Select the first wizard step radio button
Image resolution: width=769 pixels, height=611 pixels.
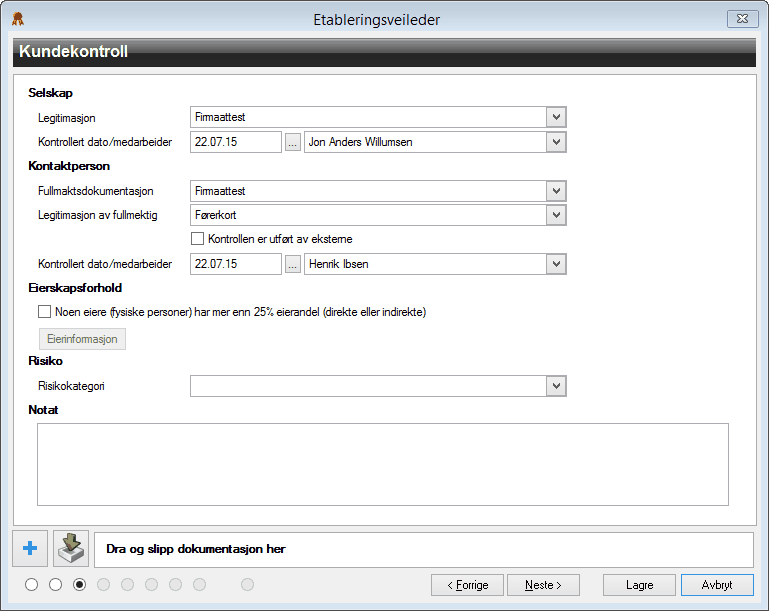point(31,585)
